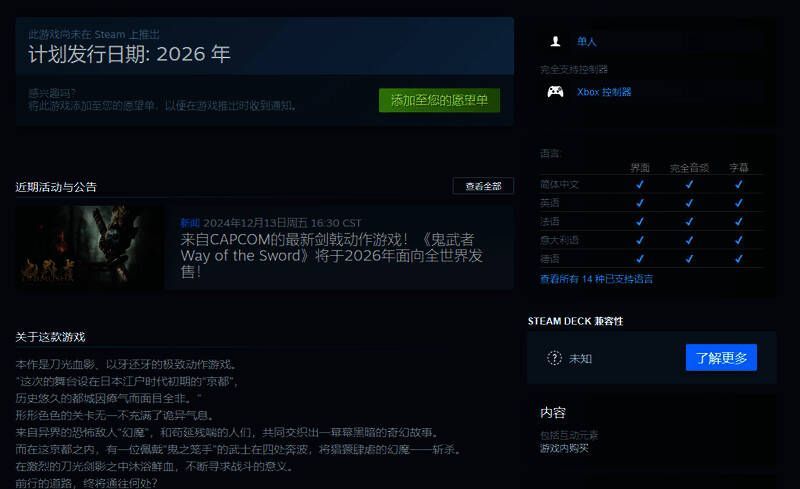Image resolution: width=800 pixels, height=489 pixels.
Task: Click the 英语 full audio checkmark
Action: (x=689, y=203)
